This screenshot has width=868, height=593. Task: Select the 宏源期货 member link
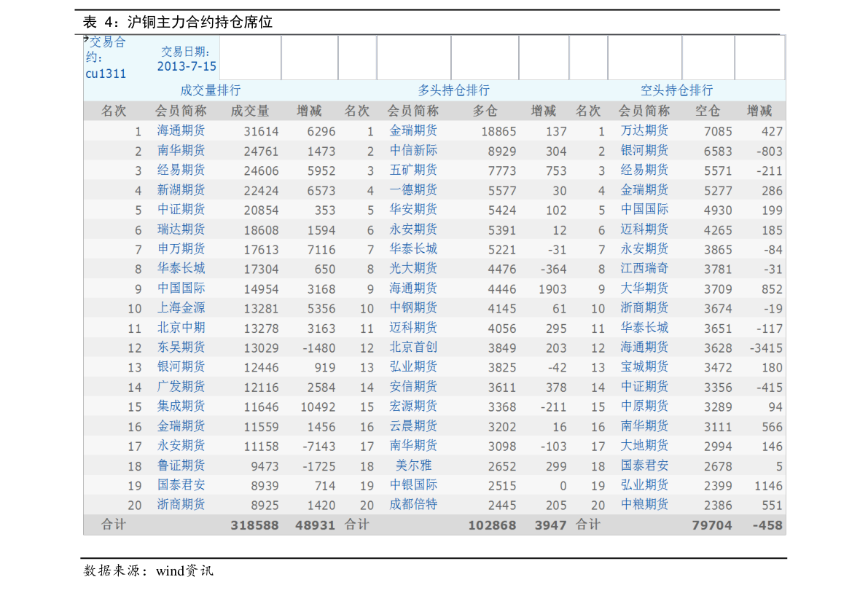click(x=413, y=406)
